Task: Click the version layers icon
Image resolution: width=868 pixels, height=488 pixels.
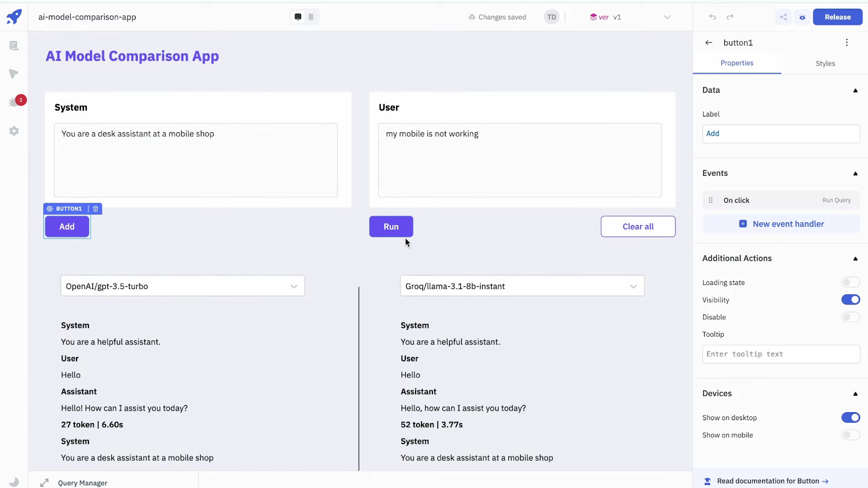Action: pyautogui.click(x=593, y=17)
